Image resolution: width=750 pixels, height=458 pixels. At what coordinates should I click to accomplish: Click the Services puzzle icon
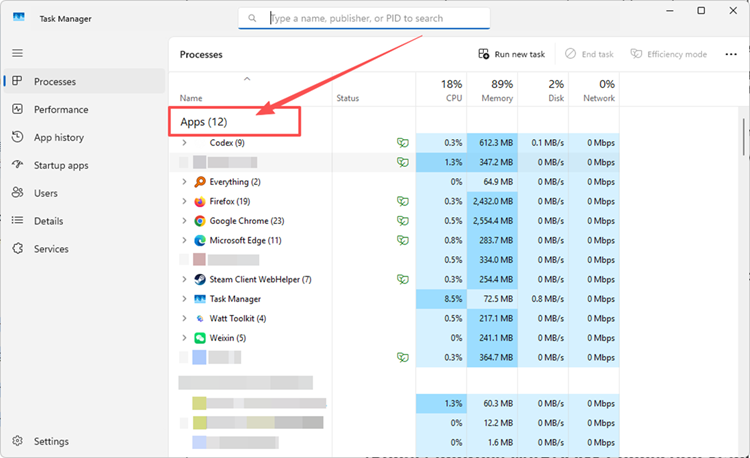[x=18, y=249]
